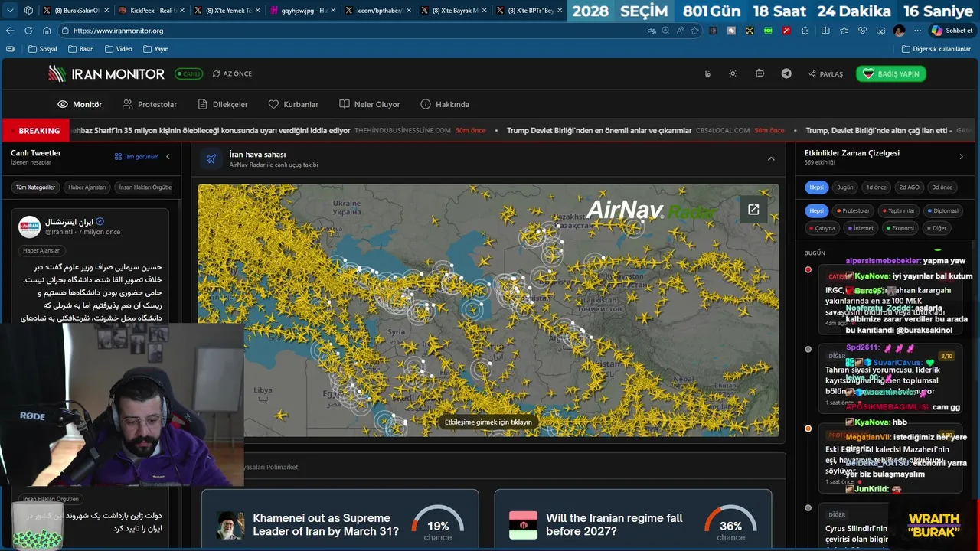Filter events by Çatışma category
Screen dimensions: 980x551
[822, 228]
